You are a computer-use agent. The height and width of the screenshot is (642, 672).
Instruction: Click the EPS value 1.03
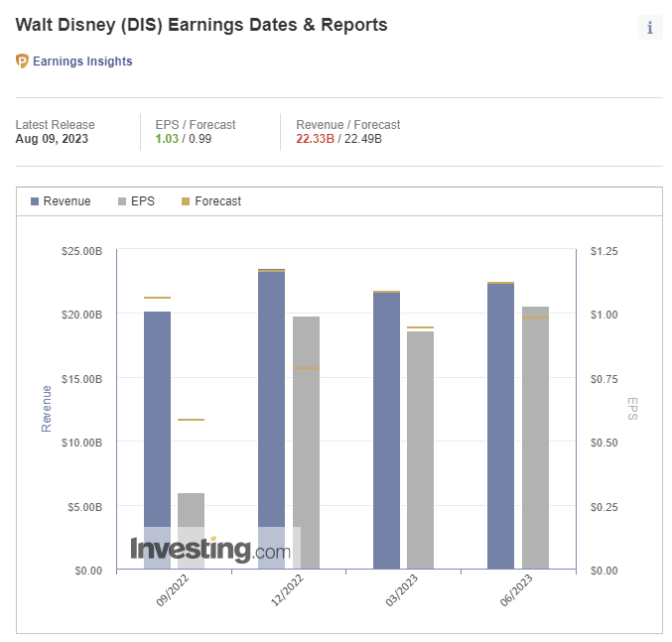[x=167, y=139]
